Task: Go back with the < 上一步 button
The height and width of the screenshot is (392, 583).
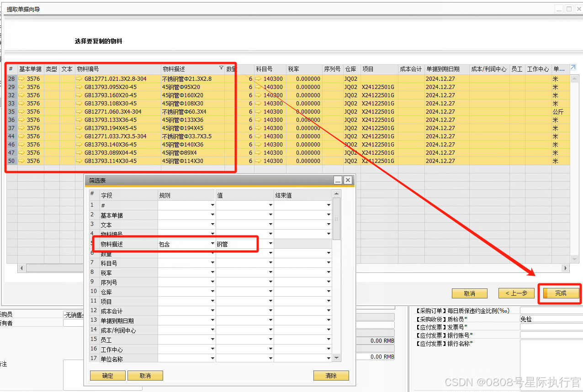Action: point(516,293)
